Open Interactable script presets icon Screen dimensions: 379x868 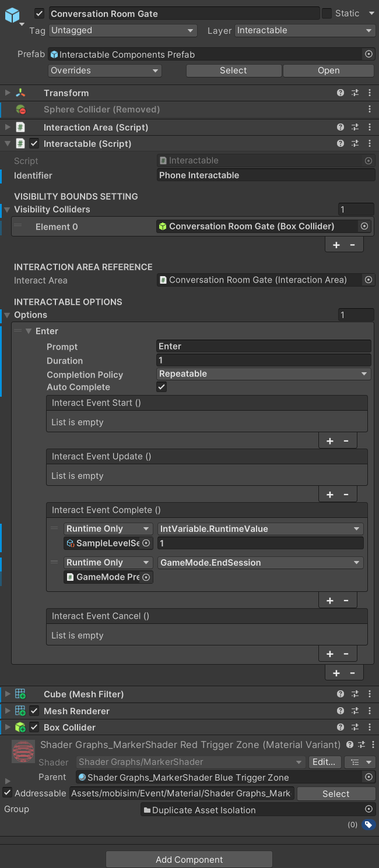click(x=355, y=143)
